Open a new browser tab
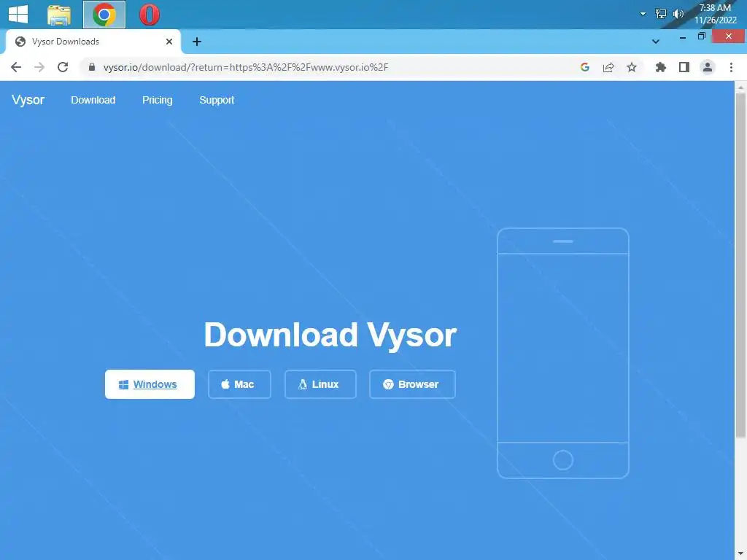 pyautogui.click(x=197, y=42)
